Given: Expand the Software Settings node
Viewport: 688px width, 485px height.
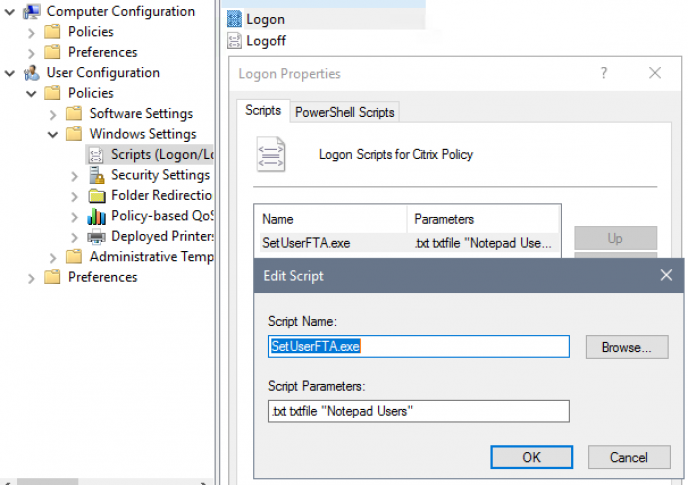Looking at the screenshot, I should click(53, 114).
